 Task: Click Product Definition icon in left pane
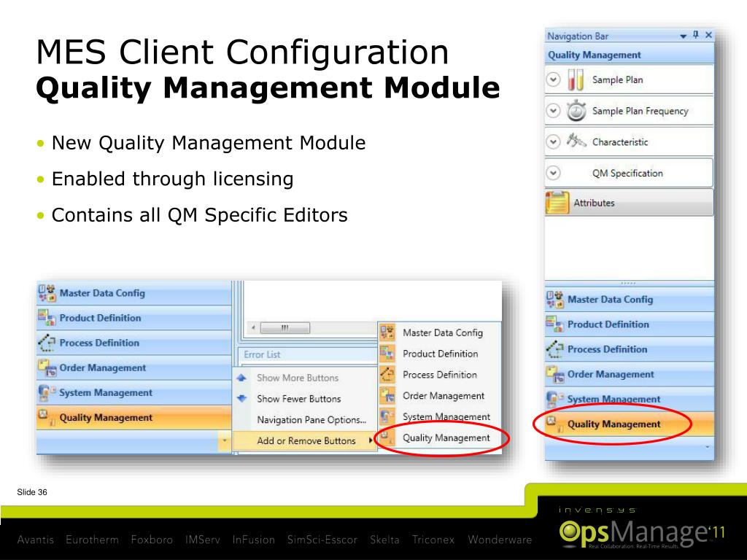[47, 318]
